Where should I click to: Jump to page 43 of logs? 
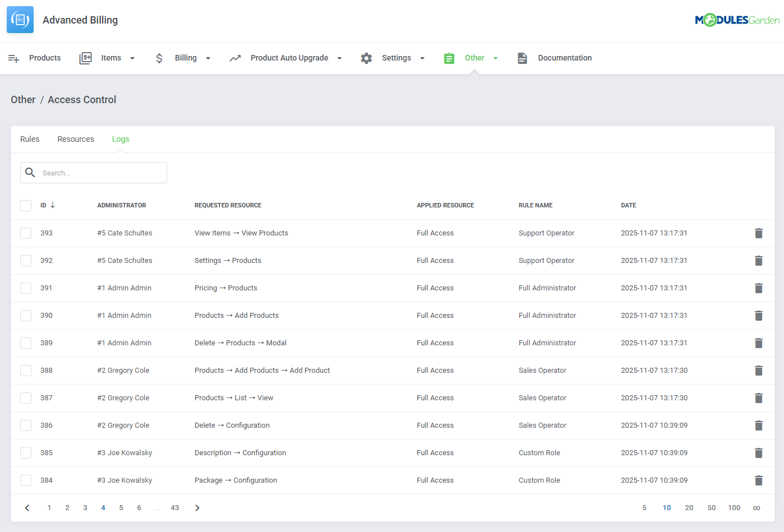(x=174, y=507)
